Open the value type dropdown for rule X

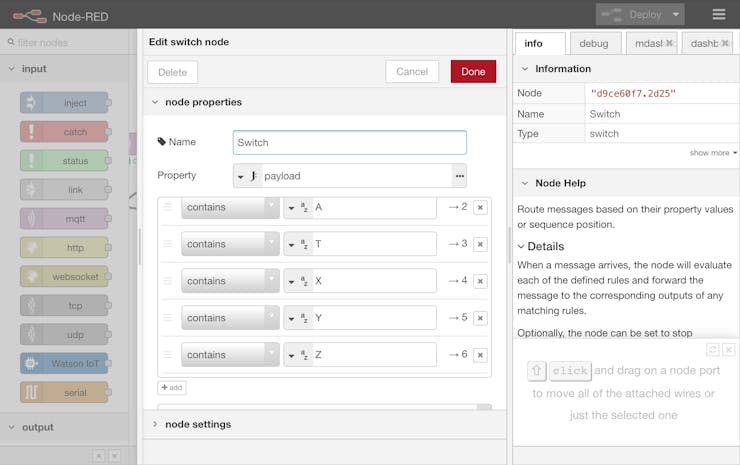298,281
